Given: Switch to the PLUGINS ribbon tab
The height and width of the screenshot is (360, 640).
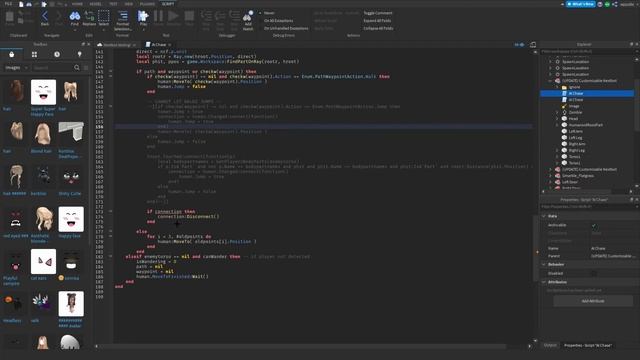Looking at the screenshot, I should (x=147, y=4).
